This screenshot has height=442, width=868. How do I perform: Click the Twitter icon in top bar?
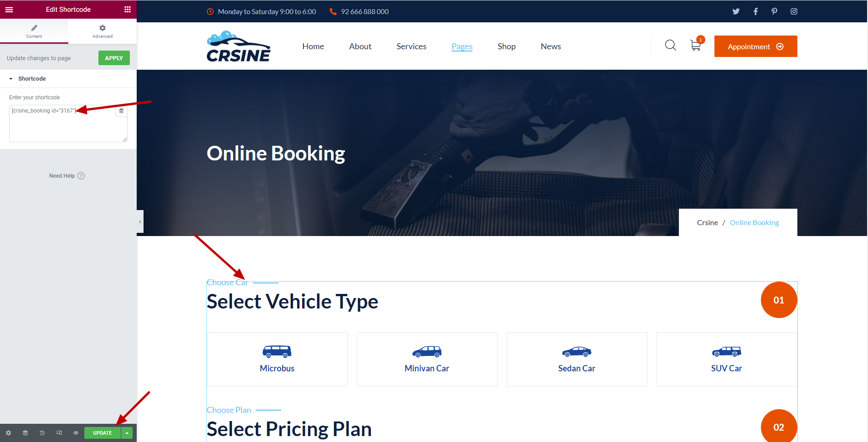click(x=736, y=11)
